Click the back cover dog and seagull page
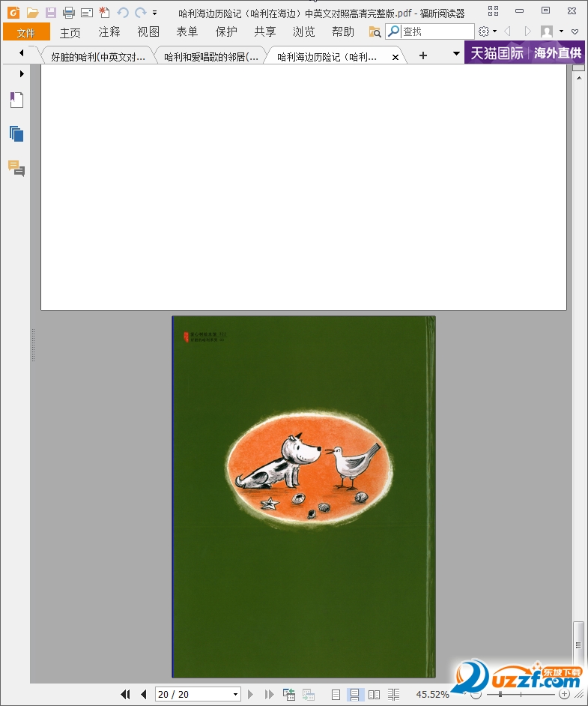 coord(303,497)
